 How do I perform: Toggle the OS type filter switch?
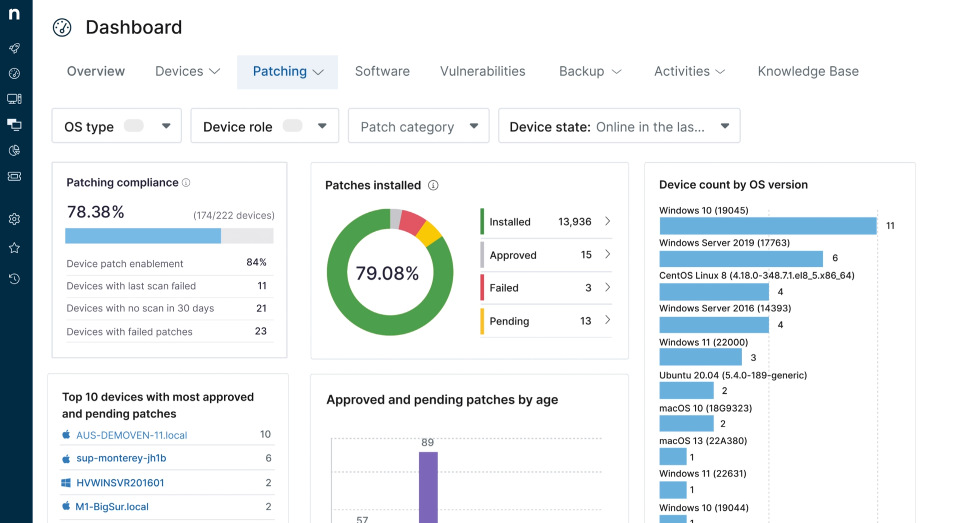134,126
